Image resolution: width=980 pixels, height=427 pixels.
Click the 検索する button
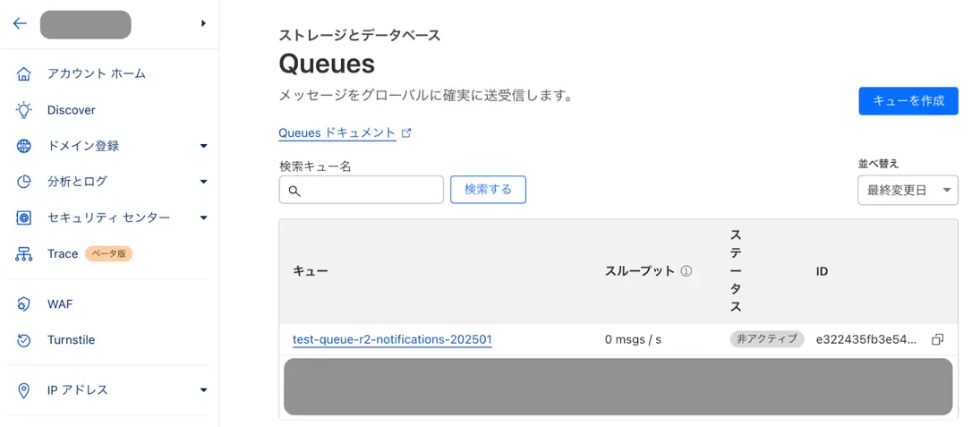pos(488,190)
